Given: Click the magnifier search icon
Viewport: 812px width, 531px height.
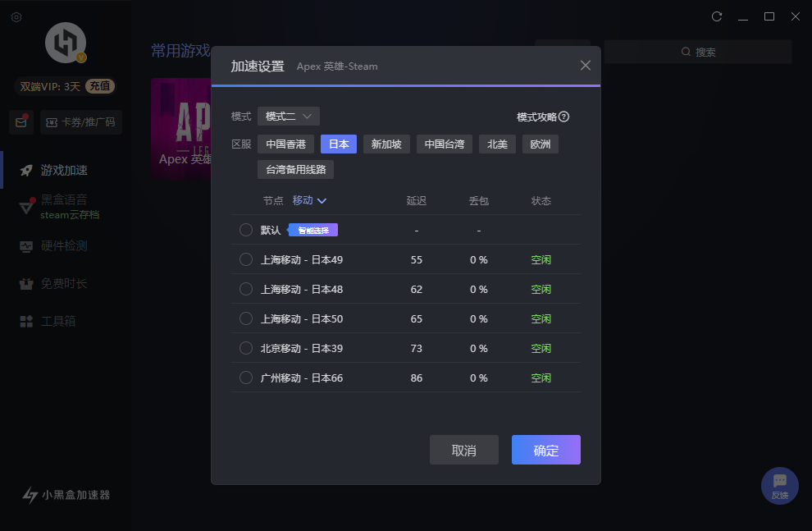Looking at the screenshot, I should (687, 52).
